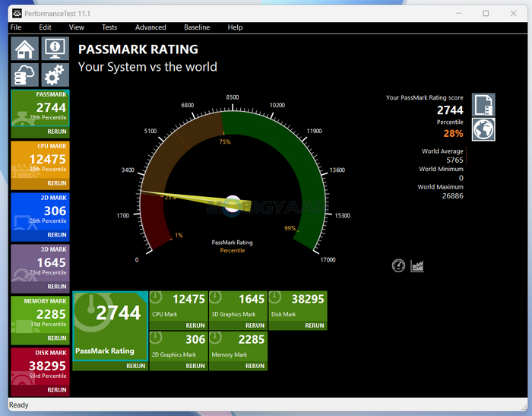The image size is (532, 416).
Task: Click clock icon in 3D Graphics Mark tile
Action: 215,297
